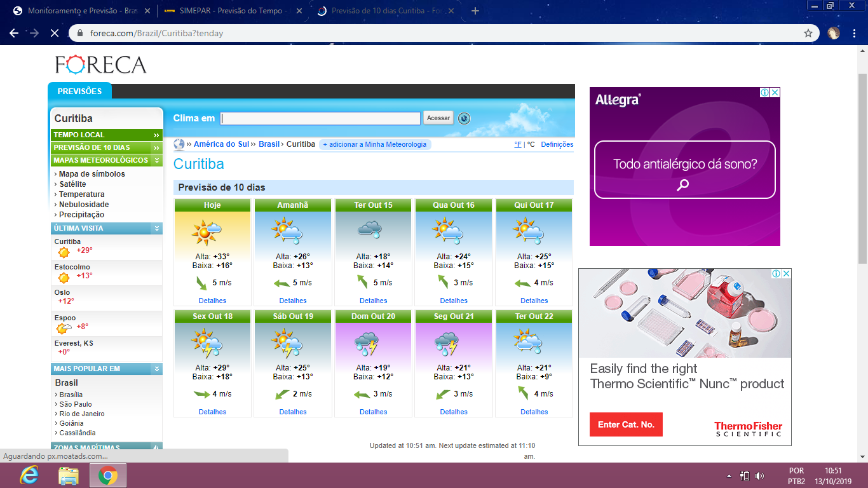Click the globe icon before América do Sul
Image resolution: width=868 pixels, height=488 pixels.
tap(179, 144)
